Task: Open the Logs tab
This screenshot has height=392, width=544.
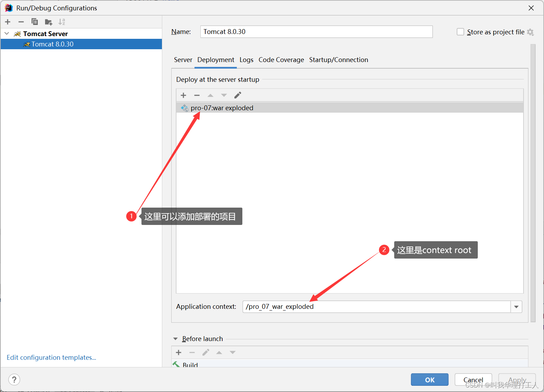Action: point(247,60)
